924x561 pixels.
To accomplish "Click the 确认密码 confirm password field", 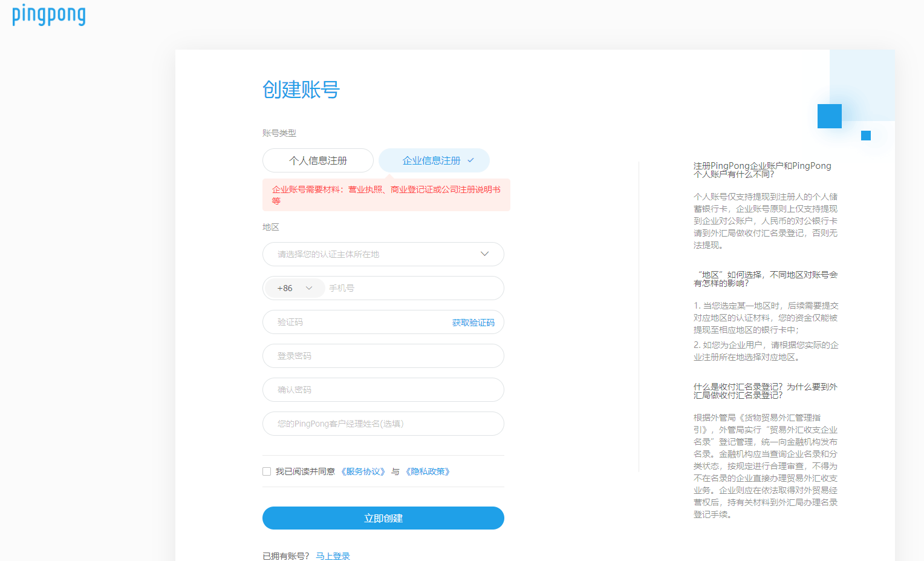I will point(383,390).
